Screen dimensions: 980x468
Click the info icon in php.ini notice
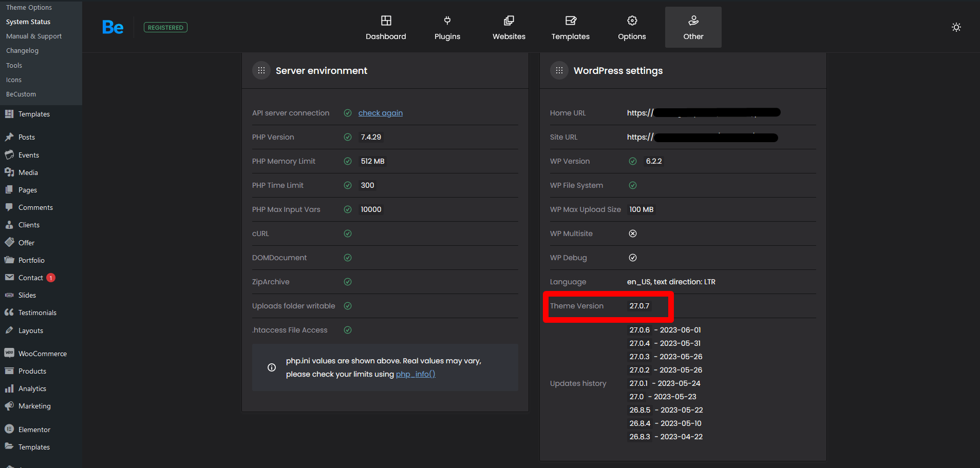(272, 367)
